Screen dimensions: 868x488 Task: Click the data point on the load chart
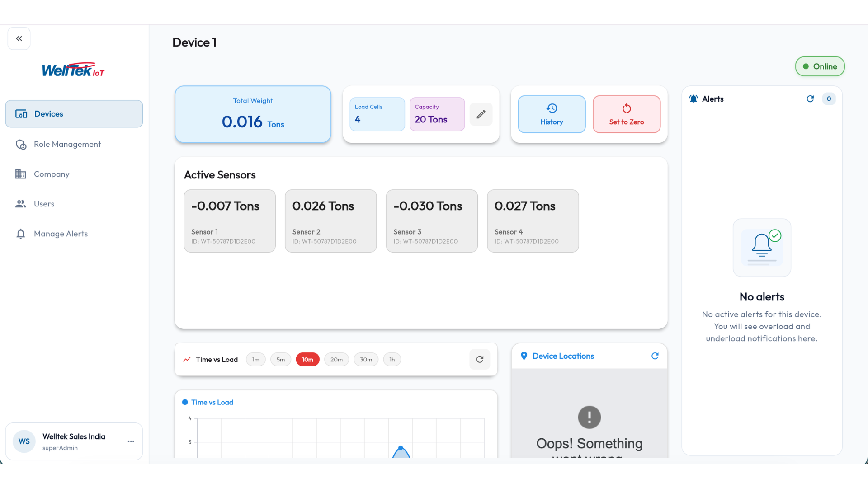tap(401, 448)
